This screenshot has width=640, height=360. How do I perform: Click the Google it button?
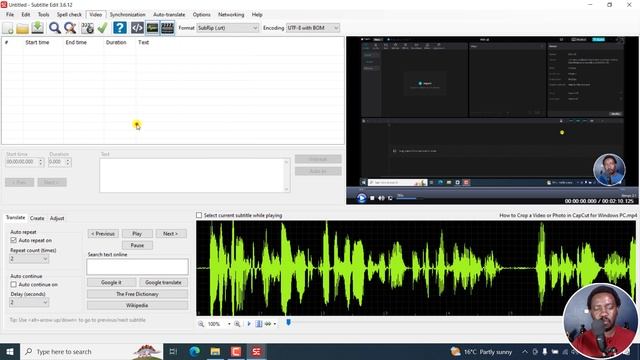[111, 282]
